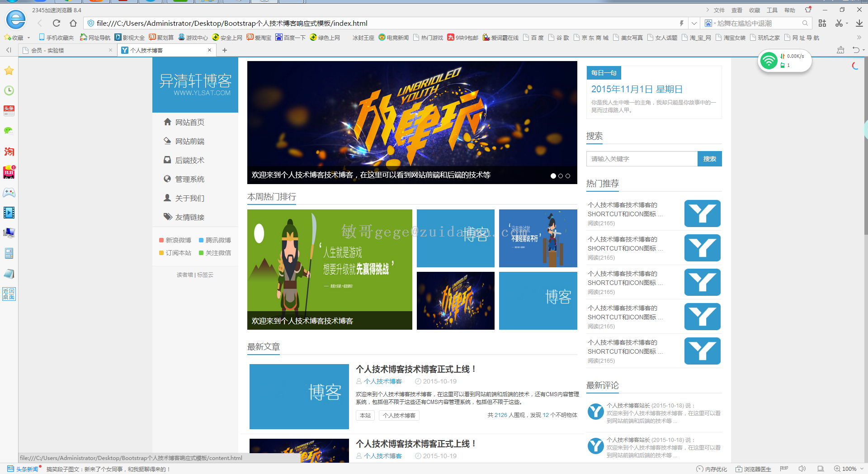Click 浏览器医生 in status bar

[753, 469]
